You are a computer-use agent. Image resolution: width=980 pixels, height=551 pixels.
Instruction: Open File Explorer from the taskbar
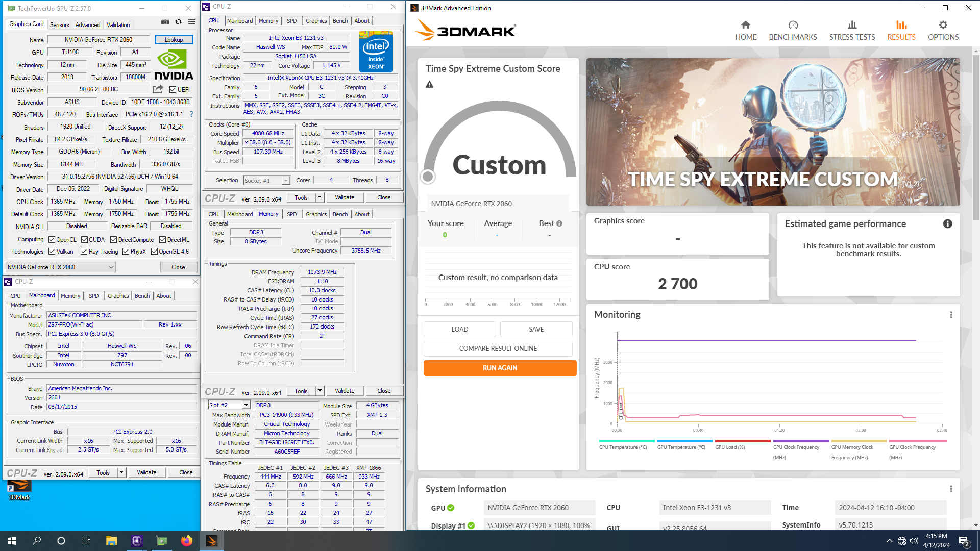point(111,541)
